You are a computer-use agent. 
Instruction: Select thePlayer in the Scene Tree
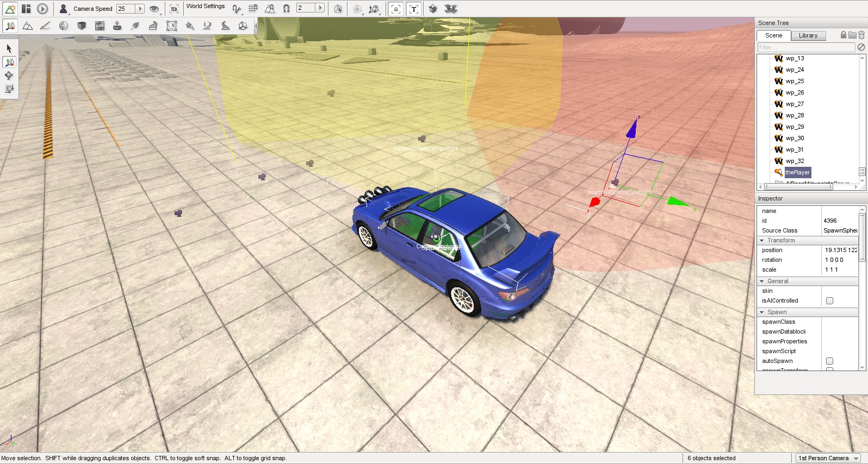(x=797, y=172)
